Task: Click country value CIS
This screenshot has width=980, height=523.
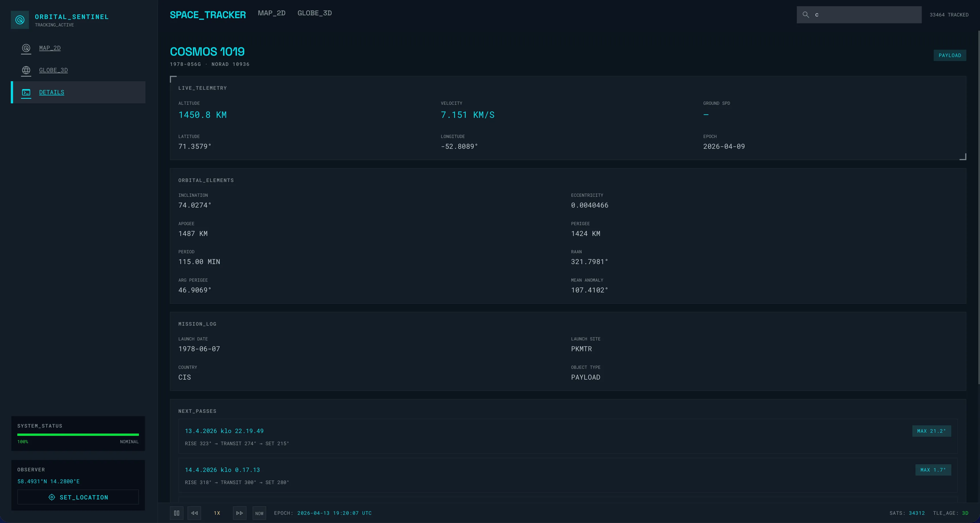Action: point(185,377)
